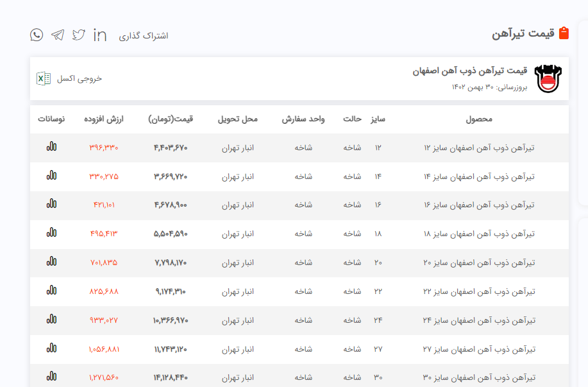588x387 pixels.
Task: Open price fluctuation chart for size 18
Action: click(x=51, y=233)
